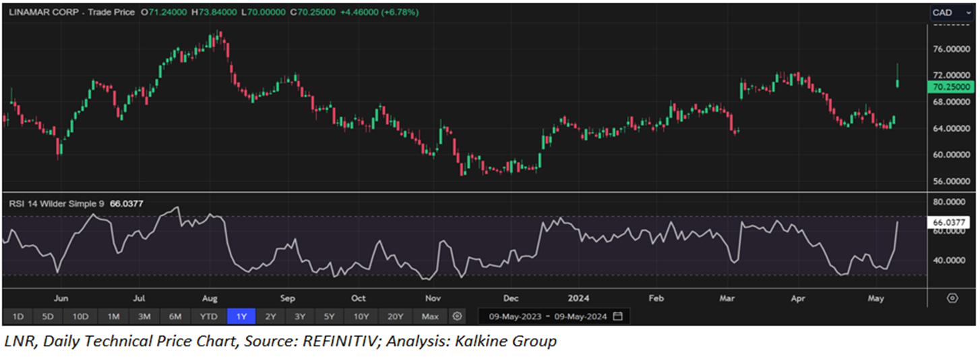This screenshot has width=980, height=357.
Task: Click the Jun month label on time axis
Action: coord(61,298)
